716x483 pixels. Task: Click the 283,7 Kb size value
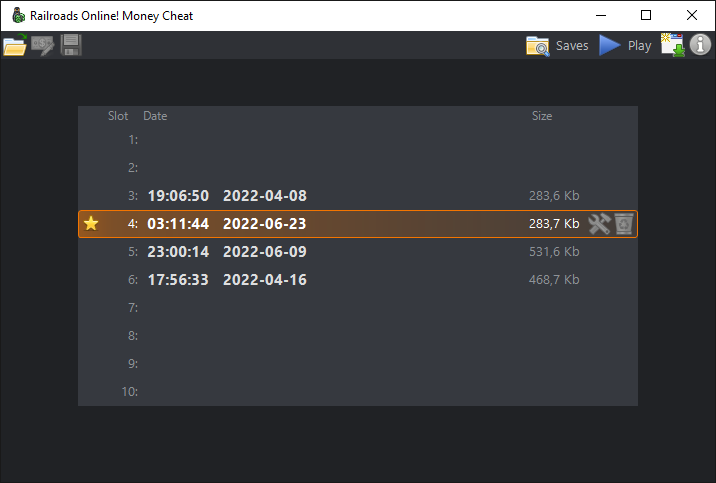tap(554, 224)
